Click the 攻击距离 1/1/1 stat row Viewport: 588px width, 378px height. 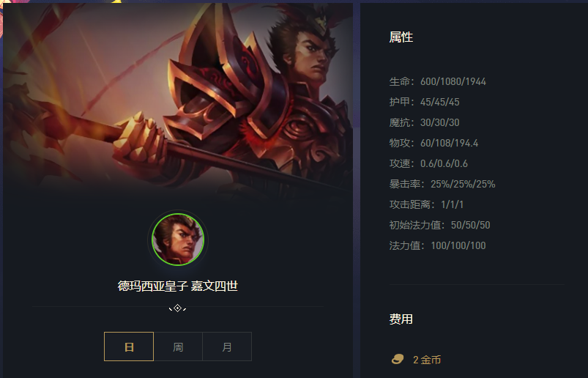point(426,204)
